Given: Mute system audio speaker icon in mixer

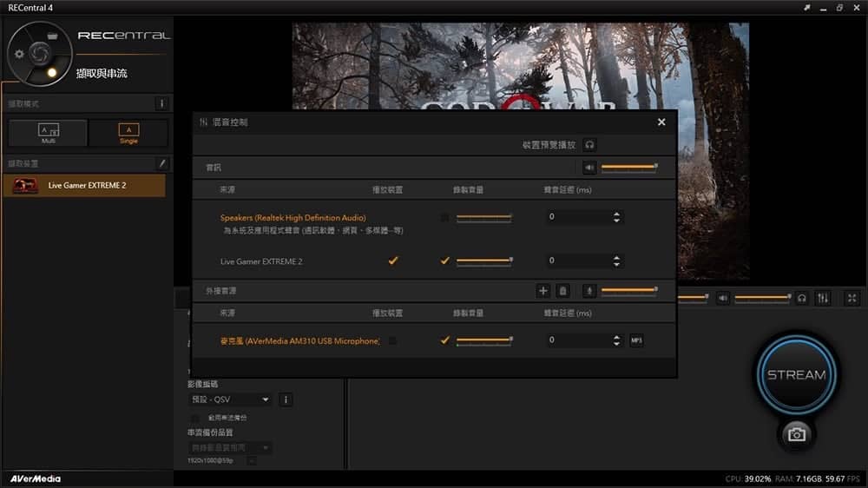Looking at the screenshot, I should [589, 168].
